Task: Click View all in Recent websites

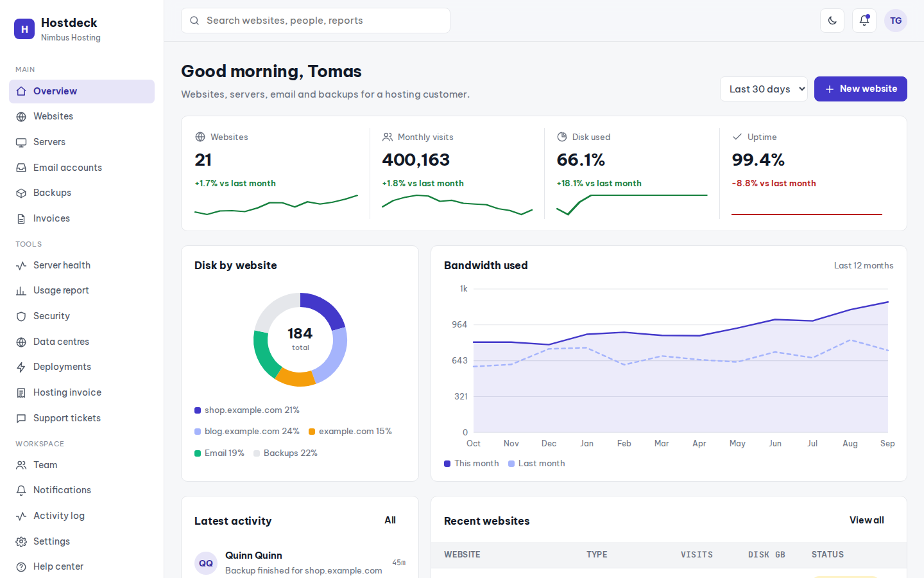Action: pyautogui.click(x=867, y=520)
